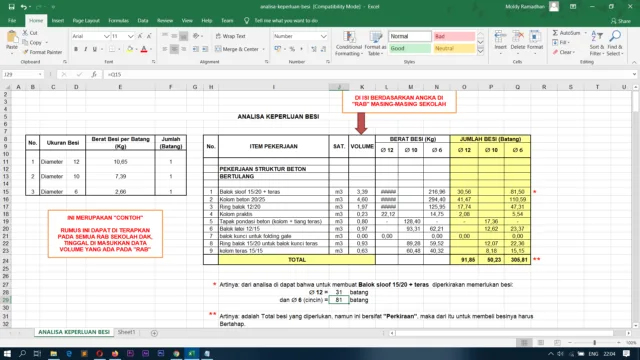
Task: Click in the formula bar field
Action: click(x=367, y=74)
